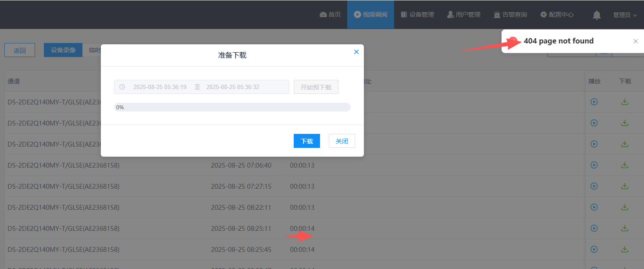Download the 07:27:15 recording

point(625,186)
